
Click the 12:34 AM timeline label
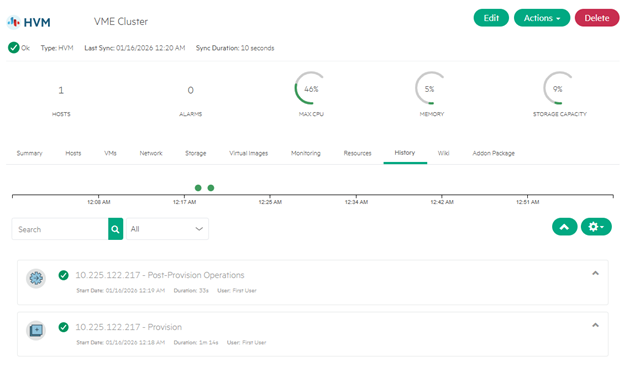tap(356, 202)
